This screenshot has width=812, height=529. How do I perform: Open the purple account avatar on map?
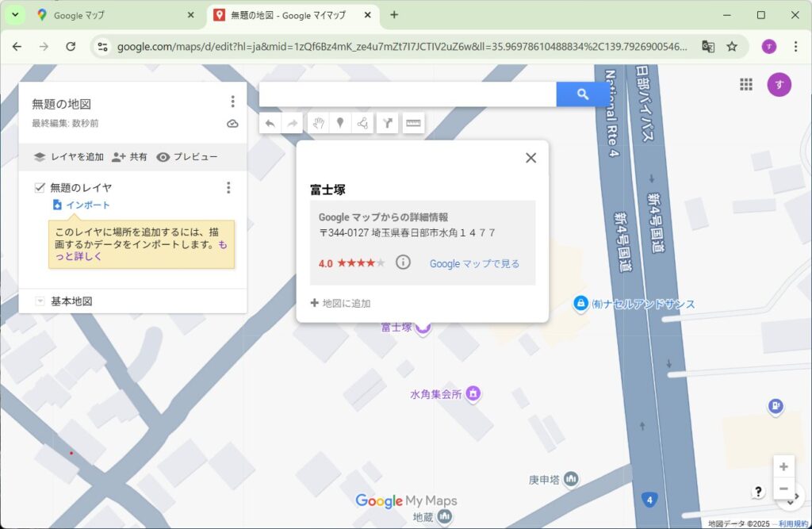tap(779, 84)
